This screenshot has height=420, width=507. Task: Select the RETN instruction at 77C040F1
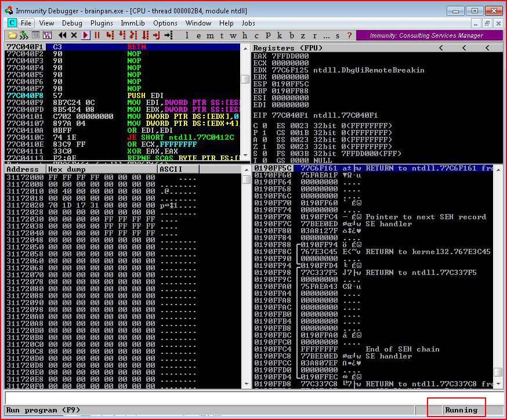tap(123, 47)
